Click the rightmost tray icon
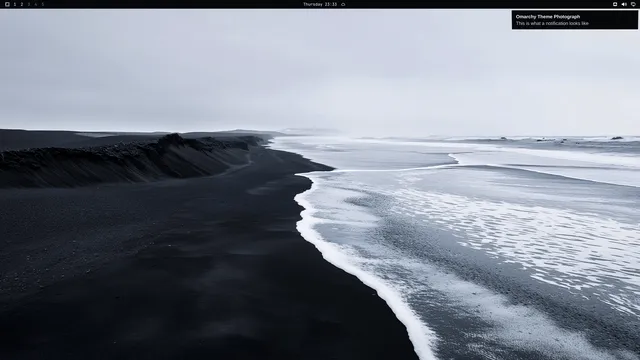The image size is (640, 360). 633,4
